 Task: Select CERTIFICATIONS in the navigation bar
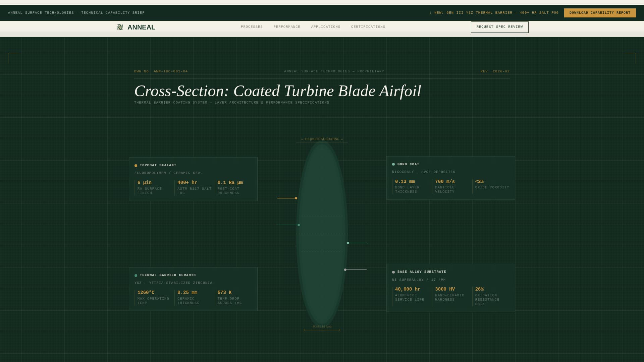(x=368, y=27)
